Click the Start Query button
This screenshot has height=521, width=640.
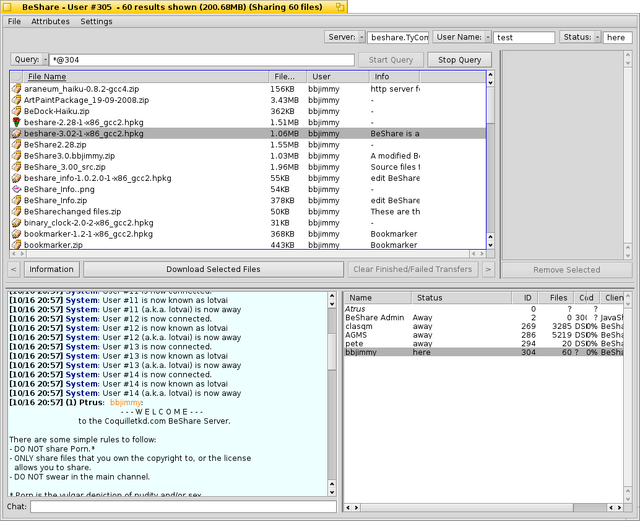(x=391, y=60)
